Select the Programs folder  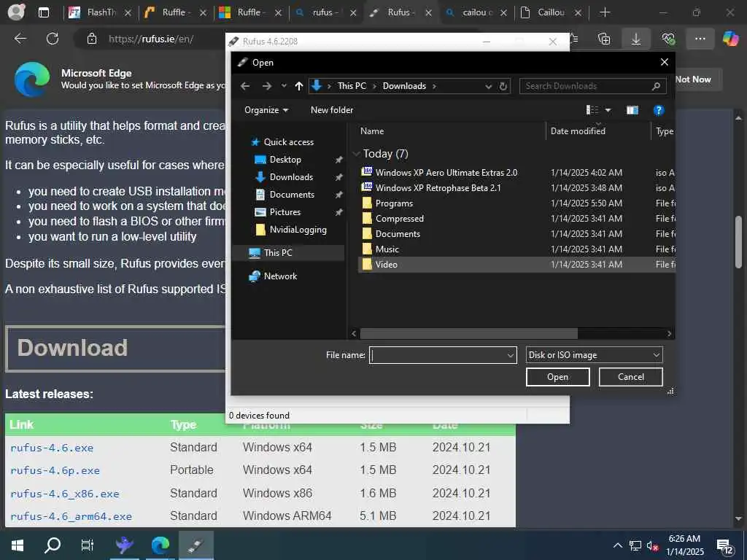pyautogui.click(x=393, y=203)
